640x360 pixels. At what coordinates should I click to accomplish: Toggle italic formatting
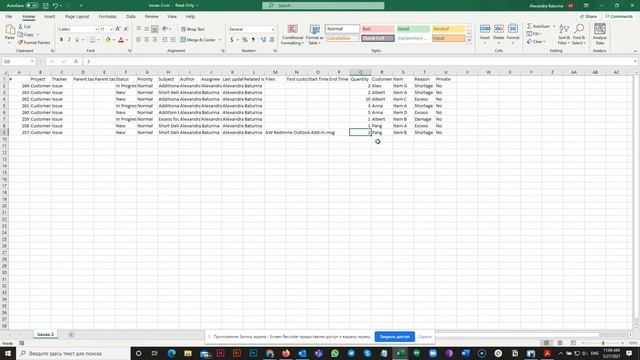coord(69,40)
